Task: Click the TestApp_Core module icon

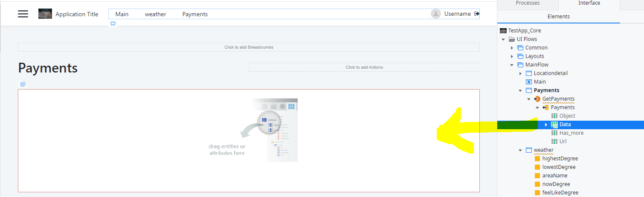Action: (503, 31)
